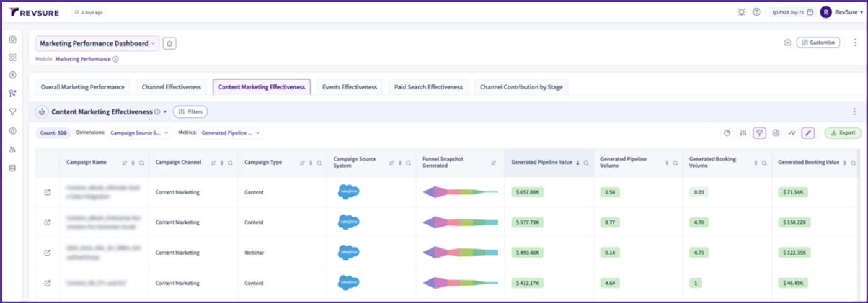This screenshot has width=868, height=303.
Task: Search within Generated Pipeline Value column
Action: 587,163
